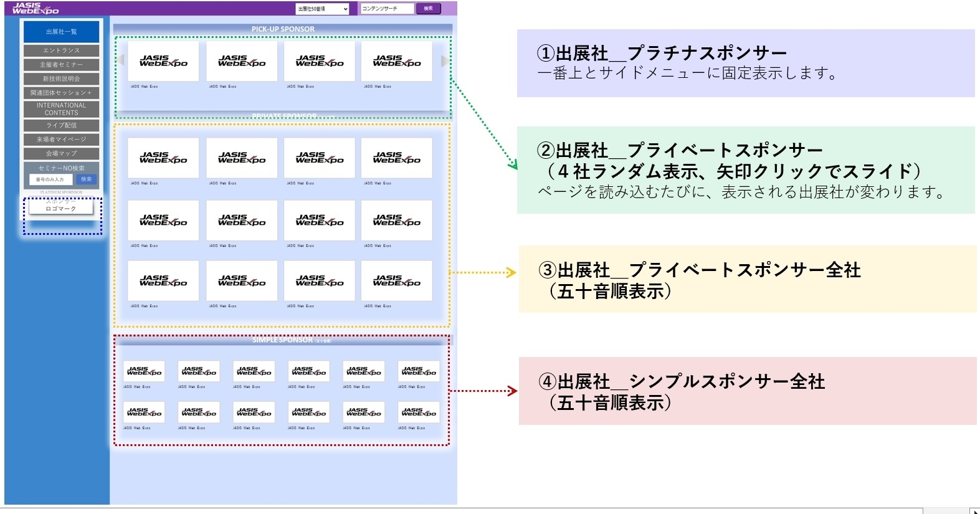Click the JASIS WebExpo logo in the header
The image size is (980, 514).
36,8
